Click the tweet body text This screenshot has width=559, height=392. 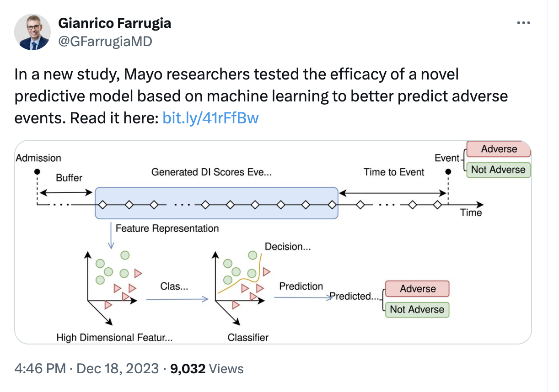261,96
